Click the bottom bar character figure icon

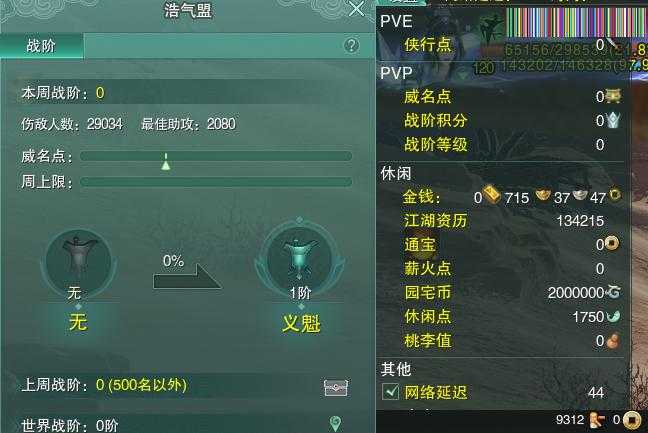click(x=596, y=421)
